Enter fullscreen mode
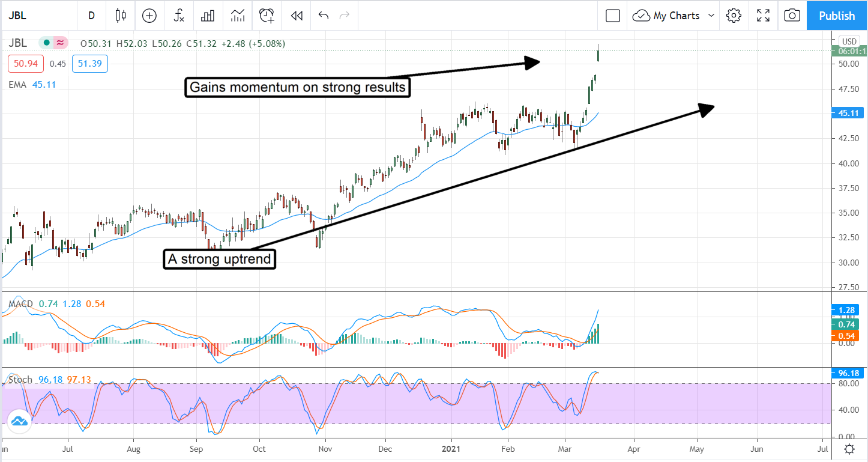Screen dimensions: 868x462 763,16
